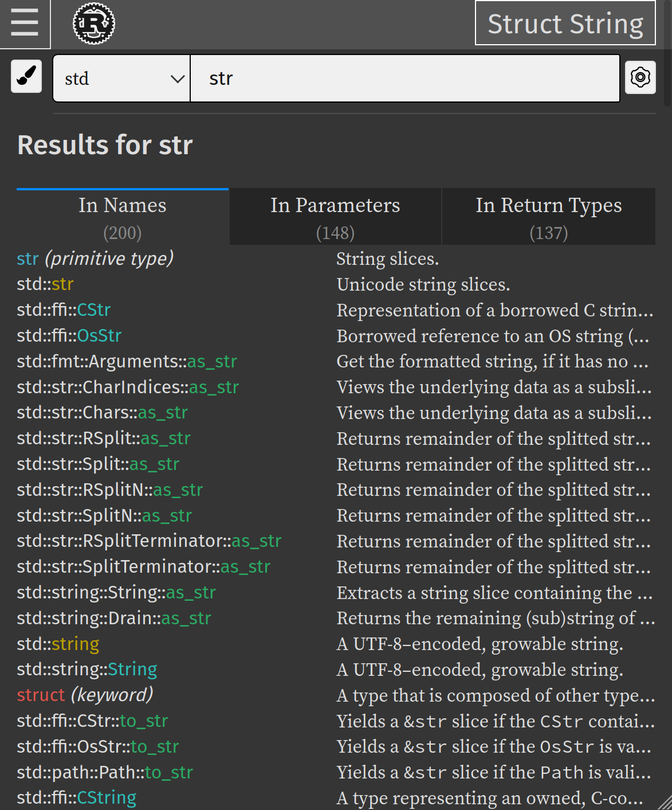Image resolution: width=672 pixels, height=810 pixels.
Task: Click the 'String slices.' description
Action: point(388,259)
